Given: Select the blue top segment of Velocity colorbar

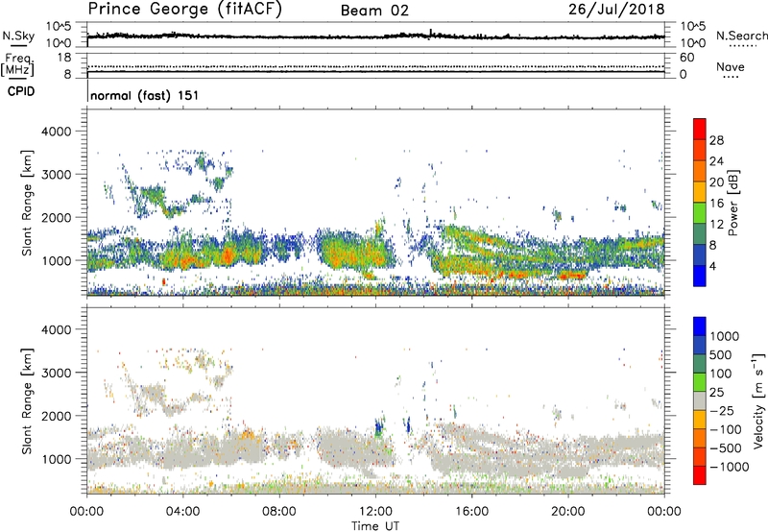Looking at the screenshot, I should pyautogui.click(x=700, y=326).
